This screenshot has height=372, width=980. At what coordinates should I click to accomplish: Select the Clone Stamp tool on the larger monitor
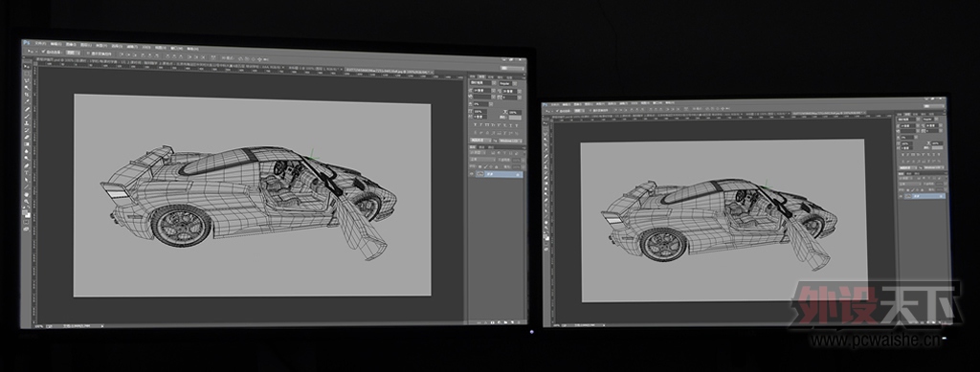(x=26, y=123)
